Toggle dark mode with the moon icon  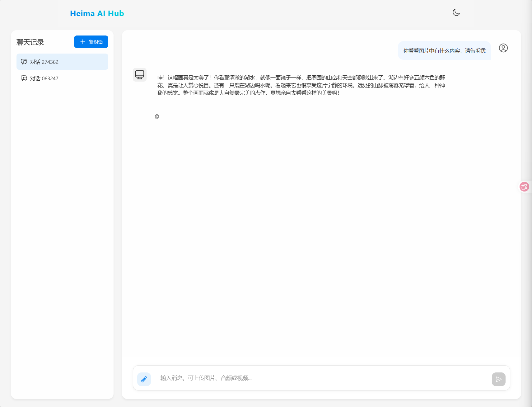pos(456,12)
